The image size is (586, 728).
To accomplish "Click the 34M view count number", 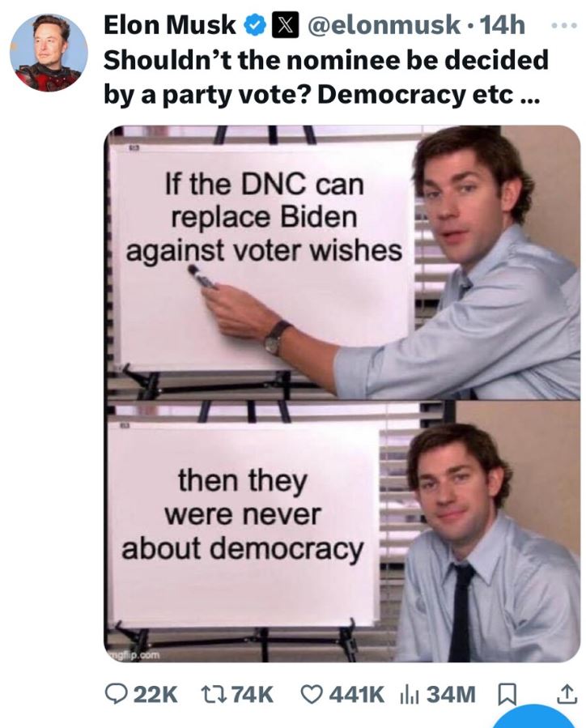I will [x=451, y=695].
